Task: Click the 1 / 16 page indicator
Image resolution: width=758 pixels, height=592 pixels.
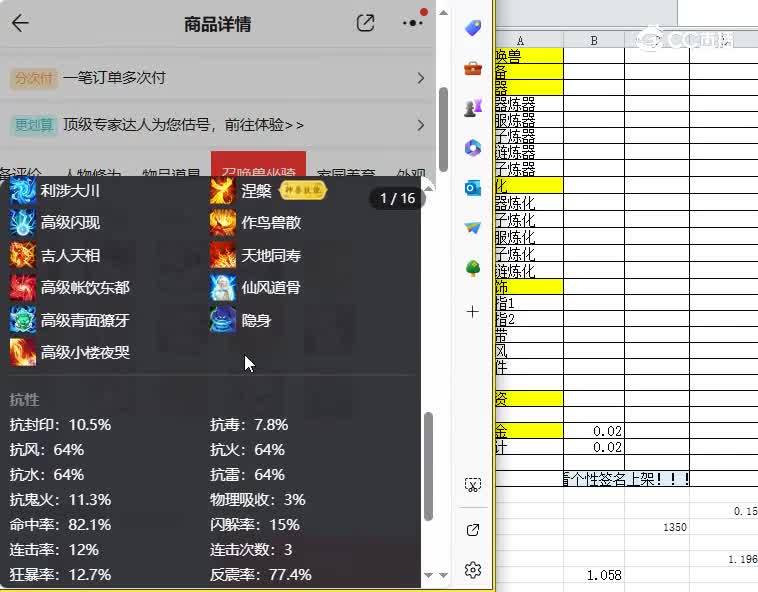Action: [x=398, y=198]
